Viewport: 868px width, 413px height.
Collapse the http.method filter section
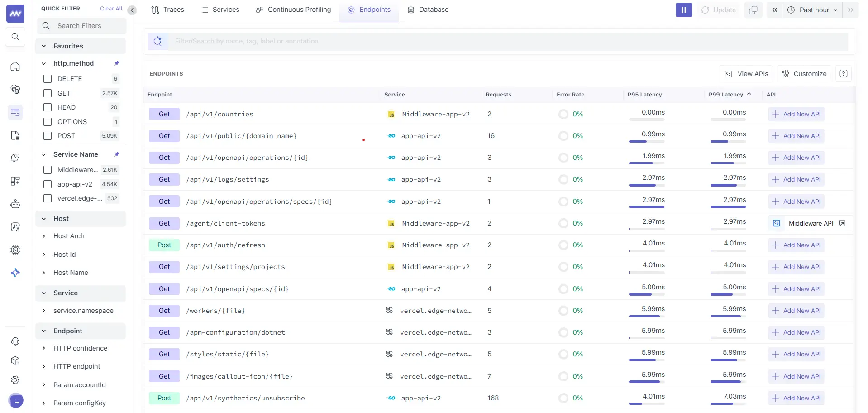(43, 63)
